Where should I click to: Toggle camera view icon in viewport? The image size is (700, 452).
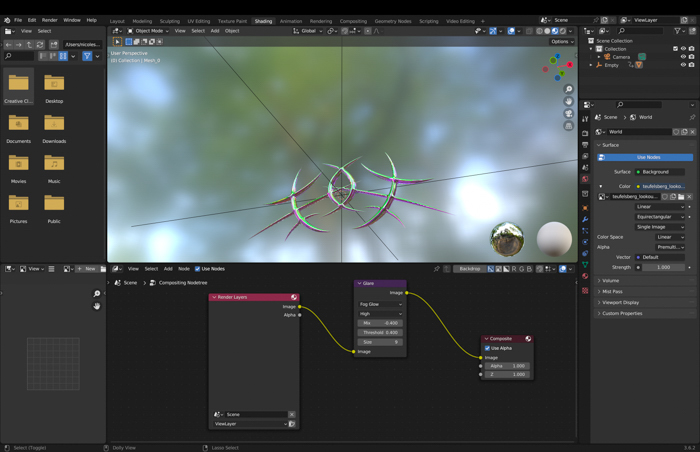pos(568,114)
